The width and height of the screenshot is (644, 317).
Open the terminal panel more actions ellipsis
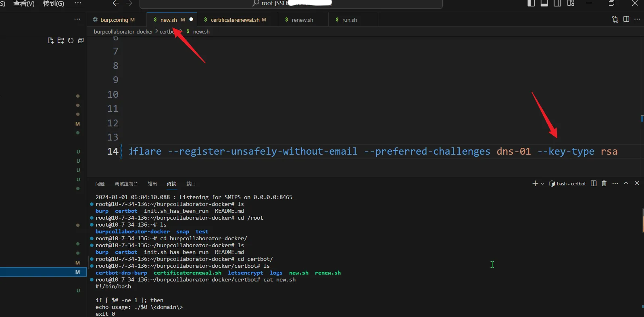click(615, 183)
